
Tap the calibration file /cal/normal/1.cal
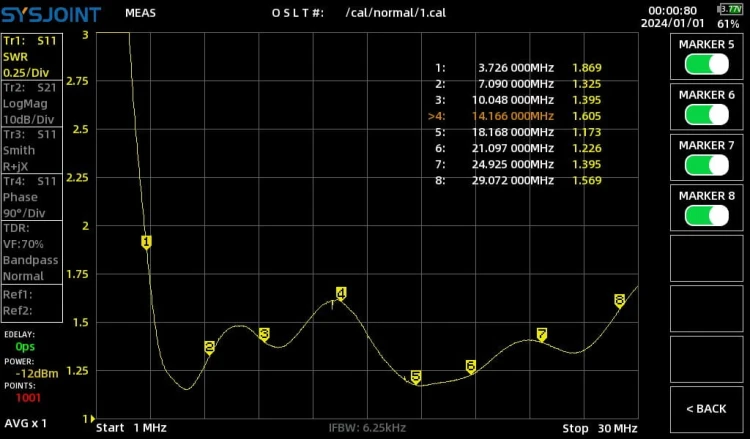396,13
